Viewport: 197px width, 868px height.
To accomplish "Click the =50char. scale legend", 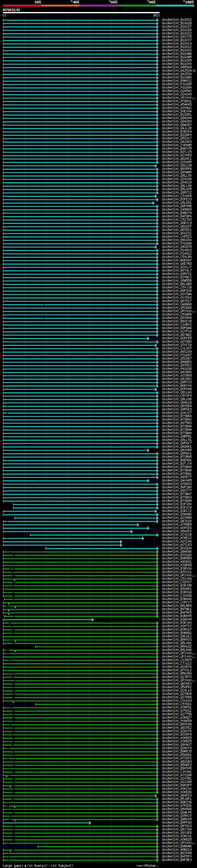I will (147, 866).
